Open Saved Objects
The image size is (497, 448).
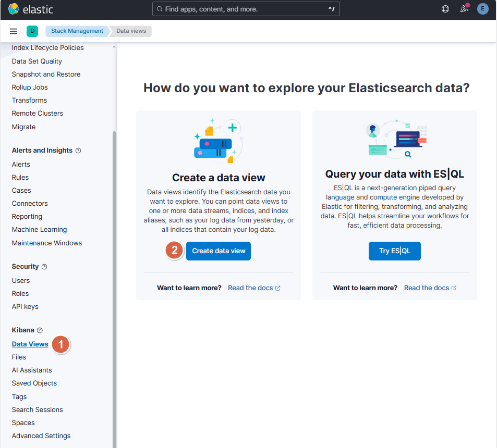click(34, 383)
